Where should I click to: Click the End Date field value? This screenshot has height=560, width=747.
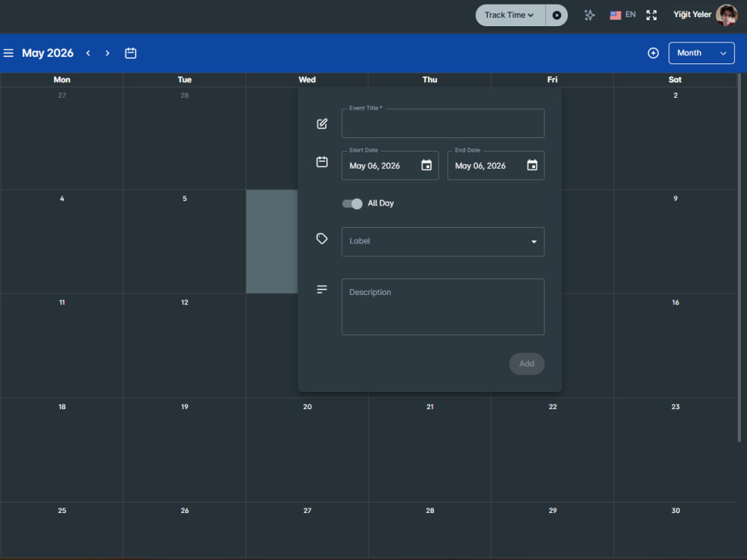point(480,166)
